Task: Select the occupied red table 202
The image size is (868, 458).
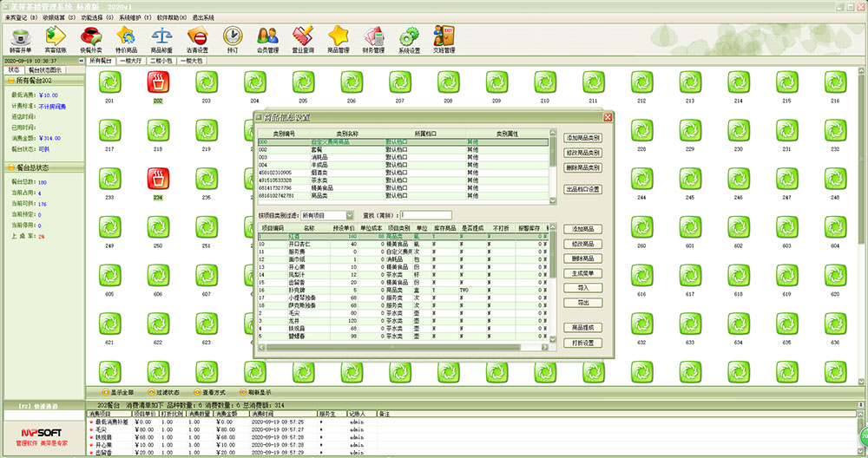Action: click(158, 83)
